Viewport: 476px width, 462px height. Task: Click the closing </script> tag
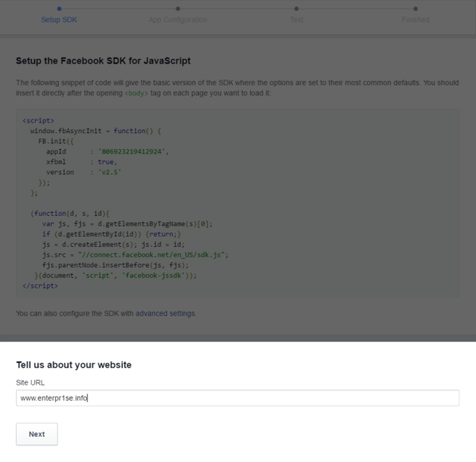(x=40, y=286)
